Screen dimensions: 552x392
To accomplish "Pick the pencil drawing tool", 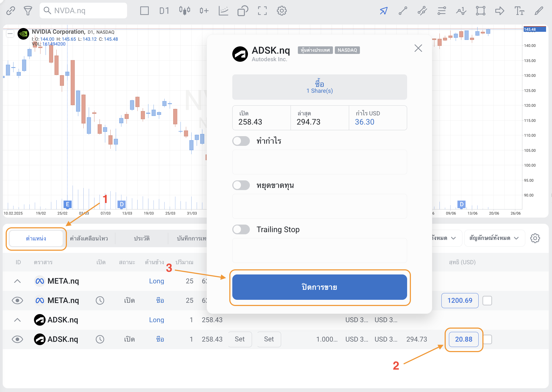I will [539, 11].
